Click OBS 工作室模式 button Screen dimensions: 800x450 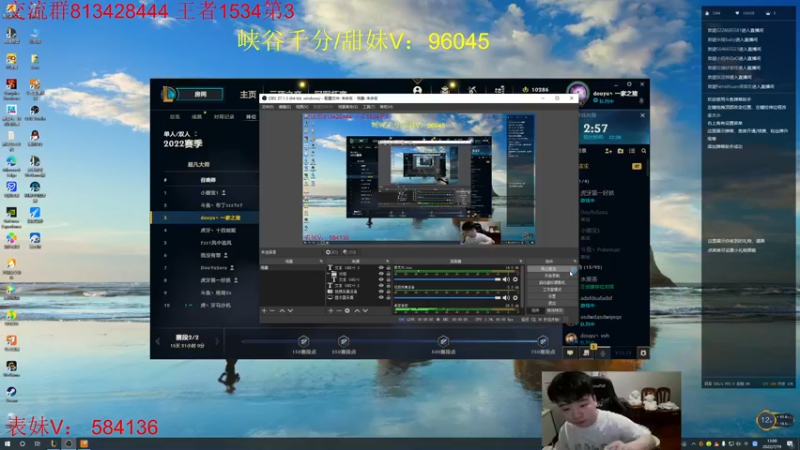tap(551, 289)
